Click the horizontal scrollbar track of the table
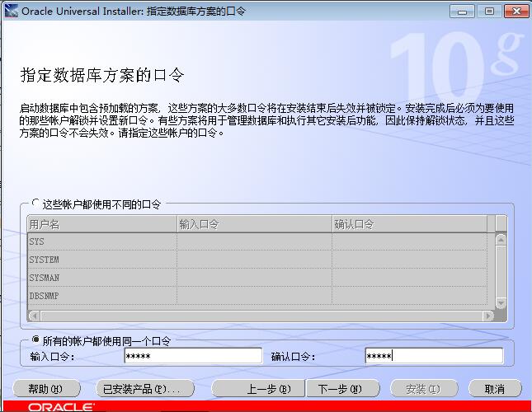The width and height of the screenshot is (532, 412). (261, 316)
